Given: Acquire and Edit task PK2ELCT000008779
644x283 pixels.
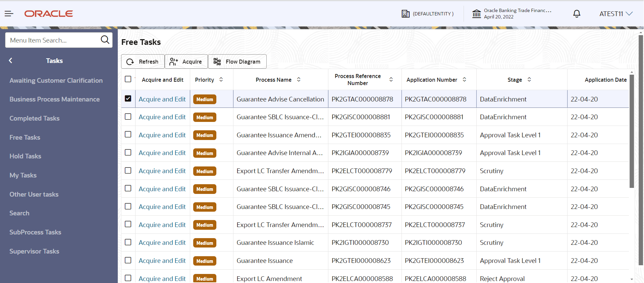Looking at the screenshot, I should click(162, 171).
